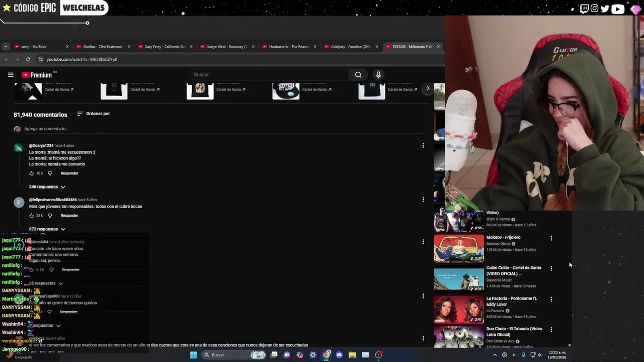This screenshot has height=362, width=644.
Task: Open Ordenar por sort menu
Action: pos(94,114)
